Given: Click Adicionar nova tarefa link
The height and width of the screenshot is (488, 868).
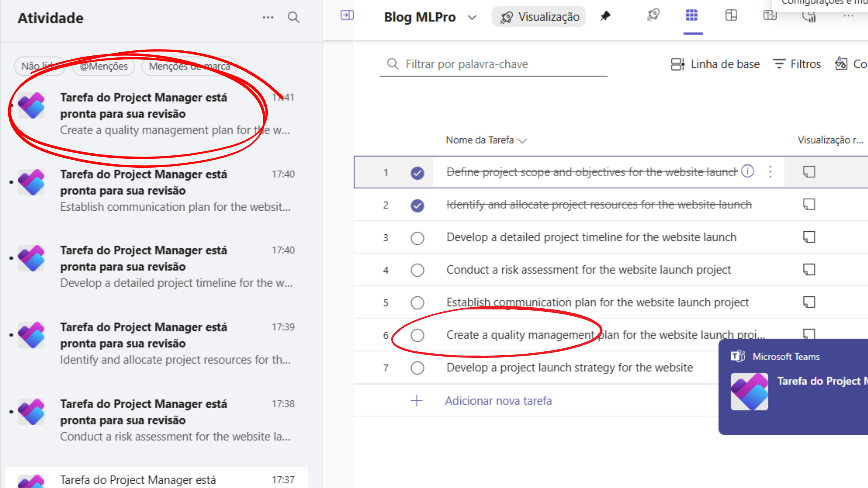Looking at the screenshot, I should (498, 400).
